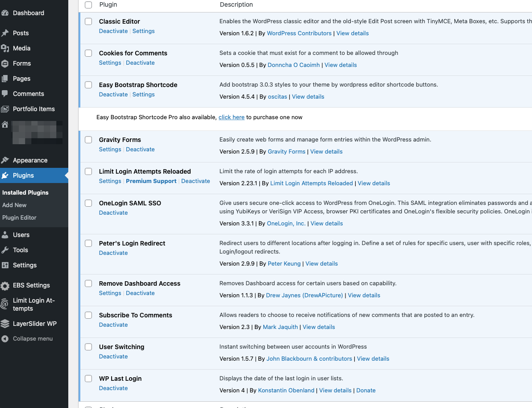
Task: Deactivate the Classic Editor plugin
Action: 113,31
